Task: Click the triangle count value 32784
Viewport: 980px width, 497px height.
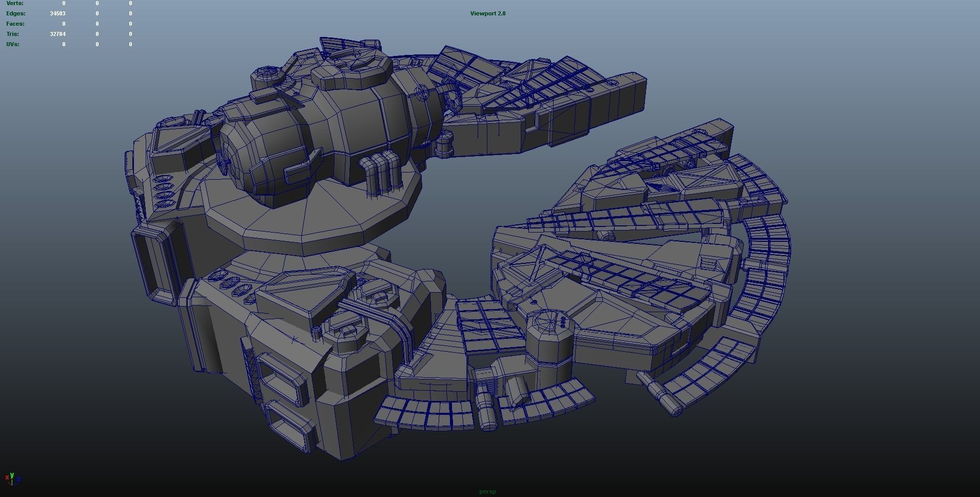Action: 57,34
